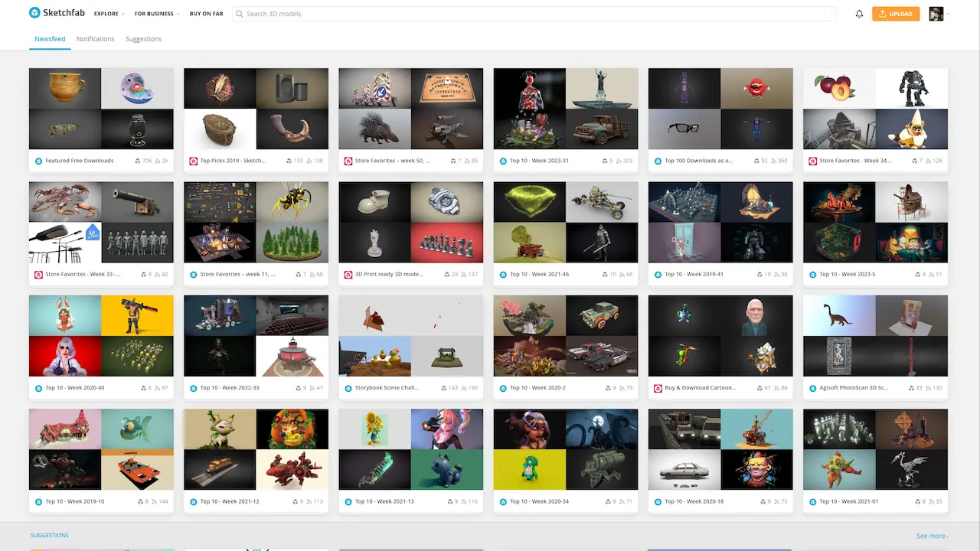The image size is (980, 551).
Task: Expand the For Business menu
Action: tap(157, 14)
